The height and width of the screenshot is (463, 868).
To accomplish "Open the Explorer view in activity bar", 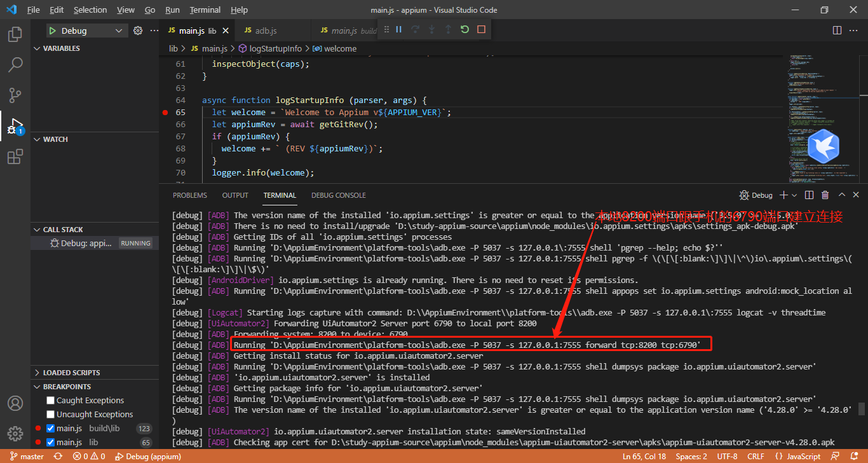I will point(15,34).
